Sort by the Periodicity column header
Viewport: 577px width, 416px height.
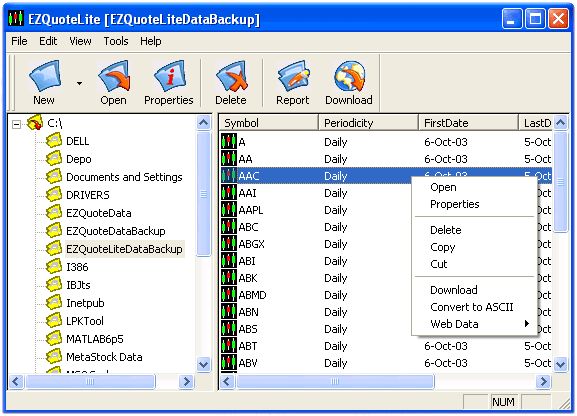[x=368, y=123]
